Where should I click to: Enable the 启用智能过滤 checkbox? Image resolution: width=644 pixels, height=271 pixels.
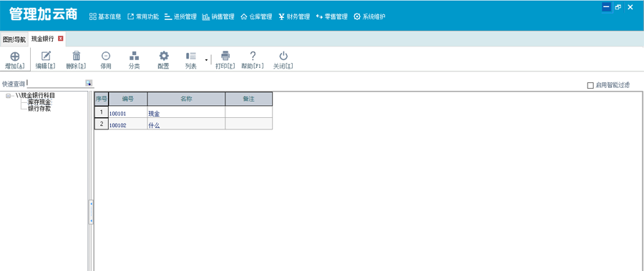tap(590, 85)
